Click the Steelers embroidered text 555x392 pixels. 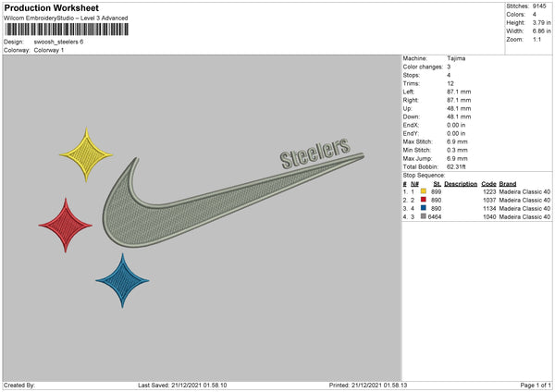pyautogui.click(x=315, y=153)
